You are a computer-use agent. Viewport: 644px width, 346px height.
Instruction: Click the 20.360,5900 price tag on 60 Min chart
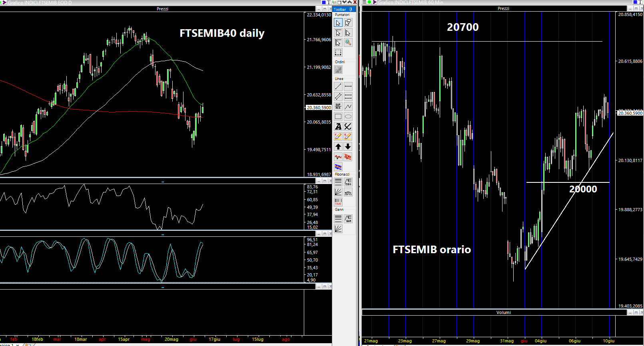click(630, 113)
